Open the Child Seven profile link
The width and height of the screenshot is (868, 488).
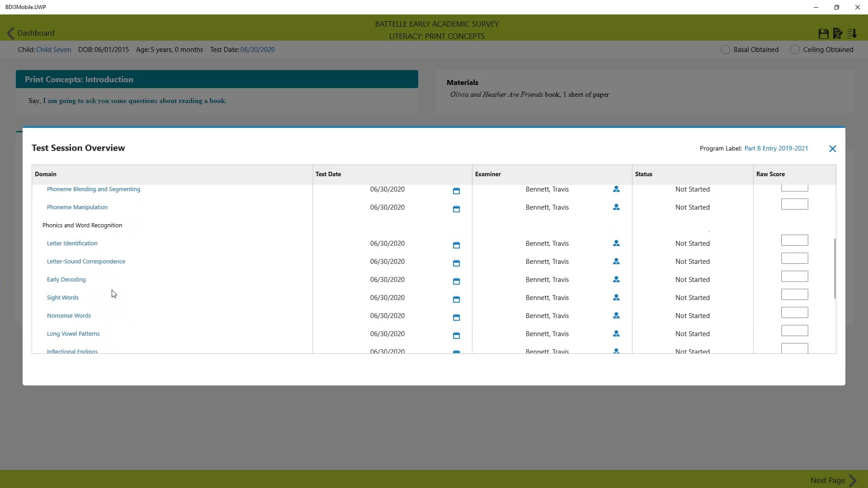53,50
